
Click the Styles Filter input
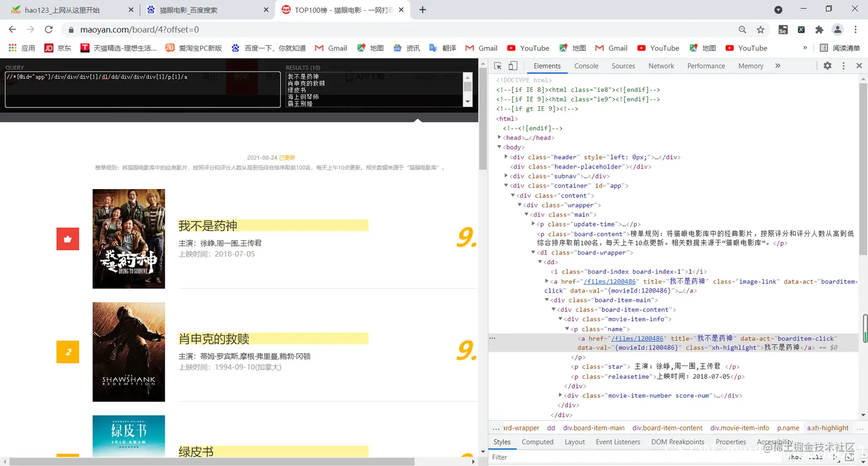coord(631,457)
